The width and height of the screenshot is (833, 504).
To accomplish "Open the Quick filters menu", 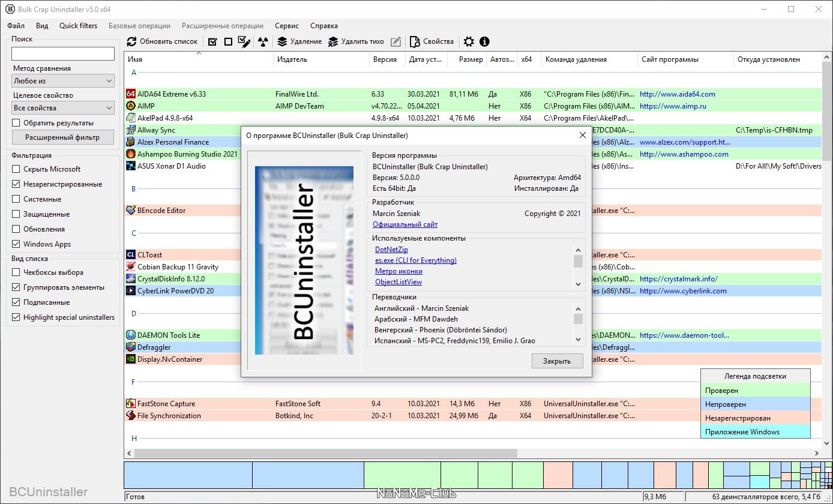I will (x=78, y=26).
